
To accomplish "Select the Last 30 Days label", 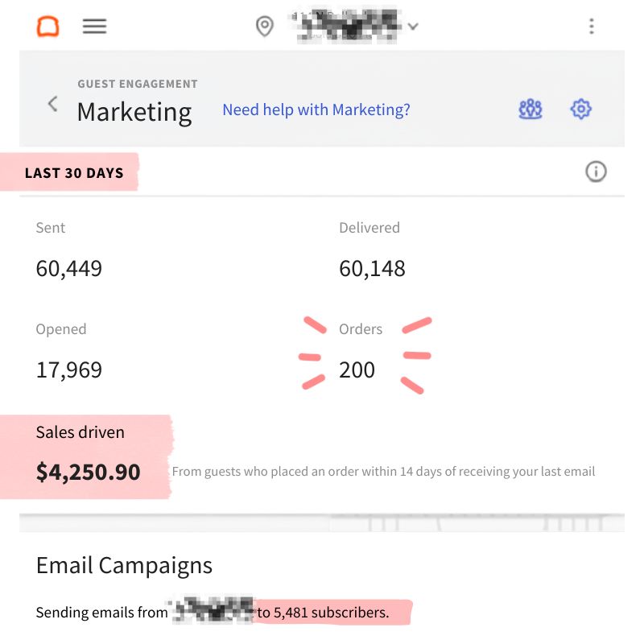I will pyautogui.click(x=74, y=173).
